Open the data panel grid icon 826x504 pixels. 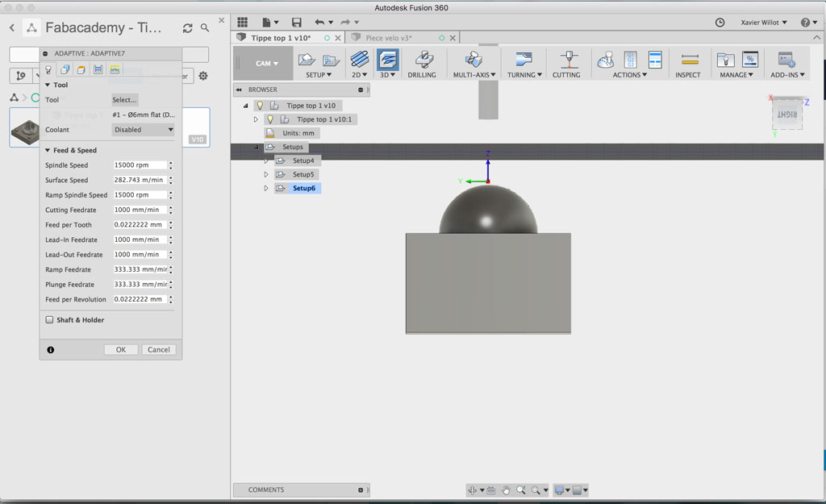click(242, 22)
